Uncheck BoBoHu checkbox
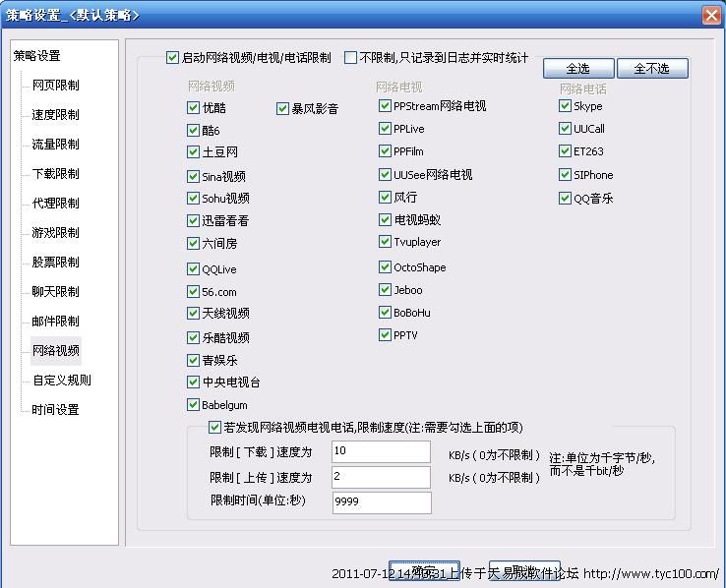726x588 pixels. (385, 313)
